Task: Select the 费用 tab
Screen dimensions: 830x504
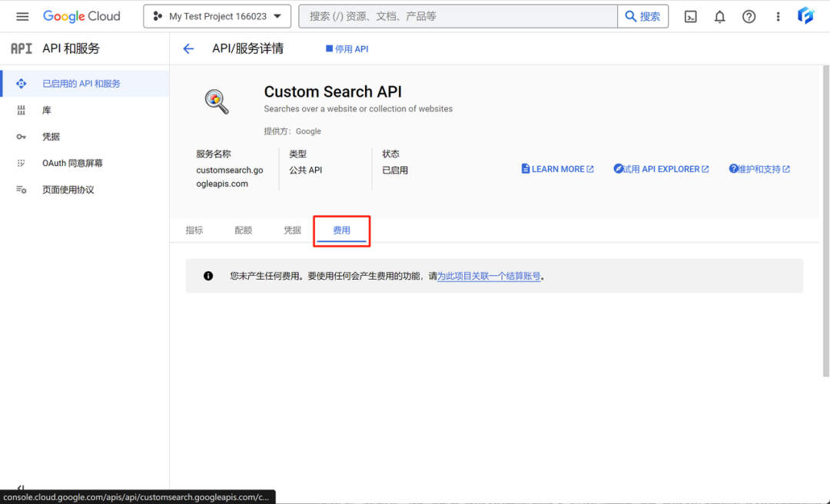Action: (x=341, y=230)
